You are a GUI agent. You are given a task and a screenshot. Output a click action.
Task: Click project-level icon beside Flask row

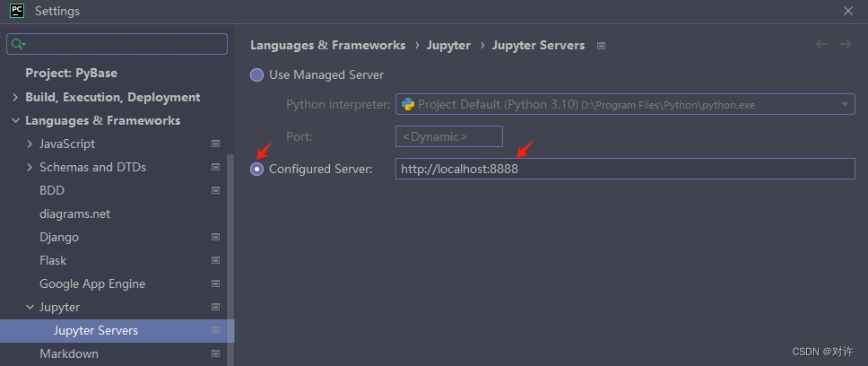tap(215, 260)
